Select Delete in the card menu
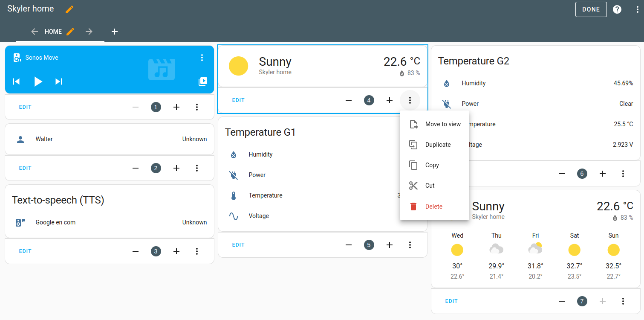This screenshot has width=644, height=320. click(x=433, y=207)
